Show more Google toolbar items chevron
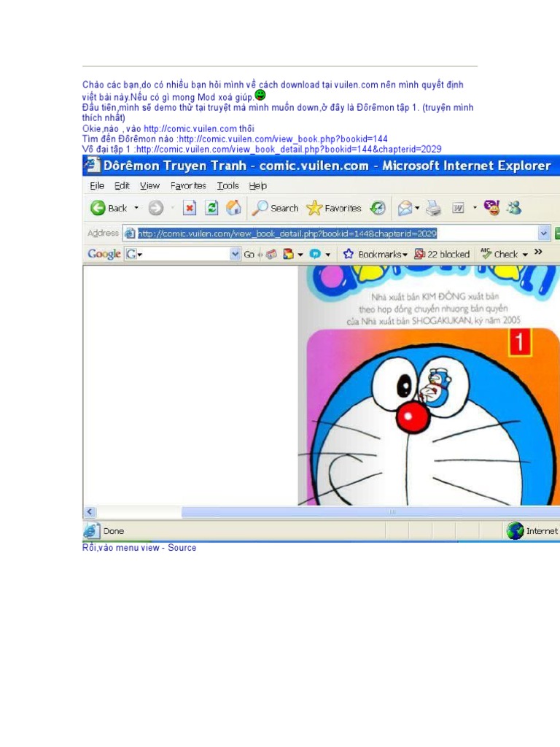Image resolution: width=560 pixels, height=747 pixels. 538,252
